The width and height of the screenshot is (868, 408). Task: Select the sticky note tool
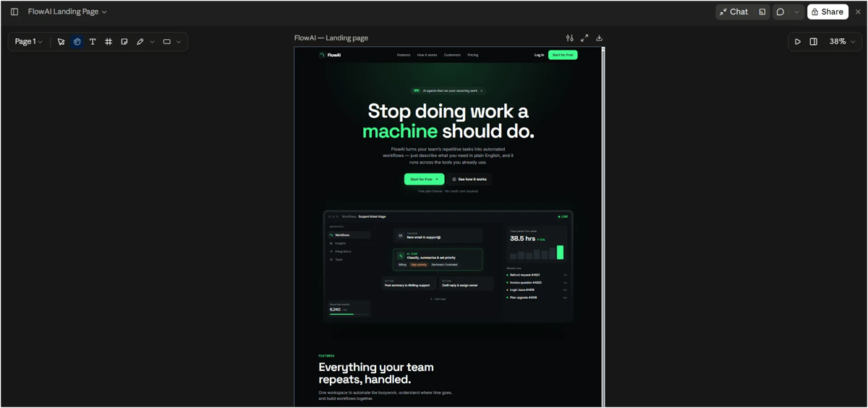click(124, 42)
